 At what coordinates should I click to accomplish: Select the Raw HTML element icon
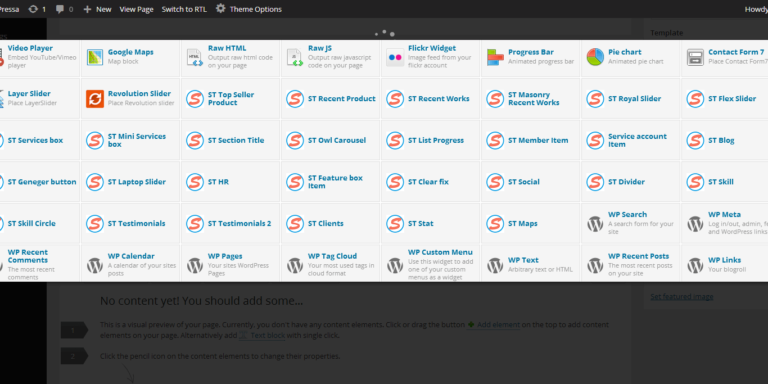point(195,57)
